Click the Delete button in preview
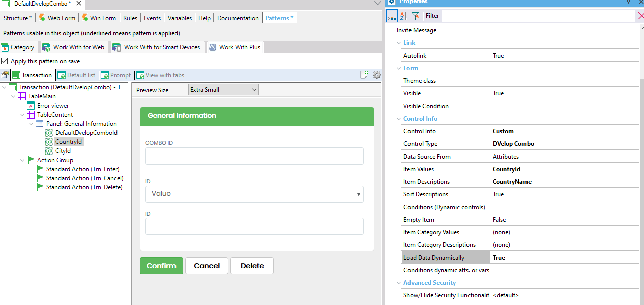644x305 pixels. (x=252, y=266)
